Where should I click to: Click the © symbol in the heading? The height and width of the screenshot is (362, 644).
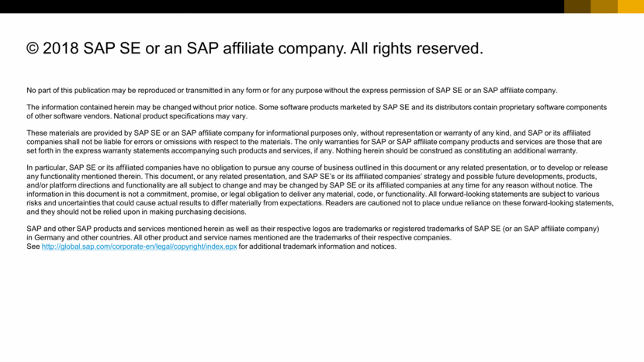[x=33, y=49]
